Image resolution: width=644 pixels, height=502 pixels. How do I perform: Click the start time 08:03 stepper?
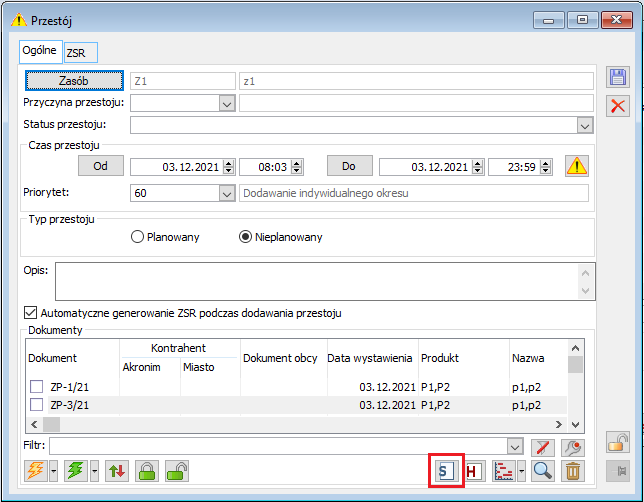297,167
